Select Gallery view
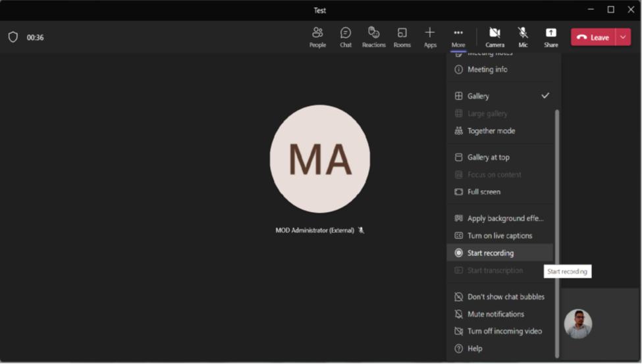 pyautogui.click(x=500, y=96)
